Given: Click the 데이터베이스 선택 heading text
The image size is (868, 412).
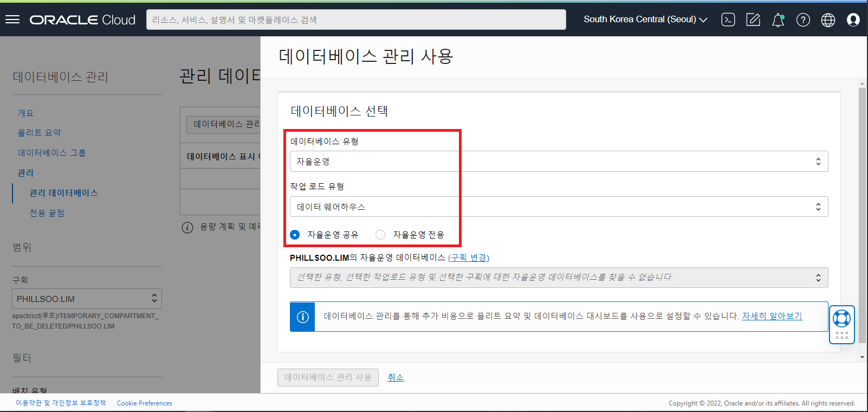Looking at the screenshot, I should pos(339,111).
